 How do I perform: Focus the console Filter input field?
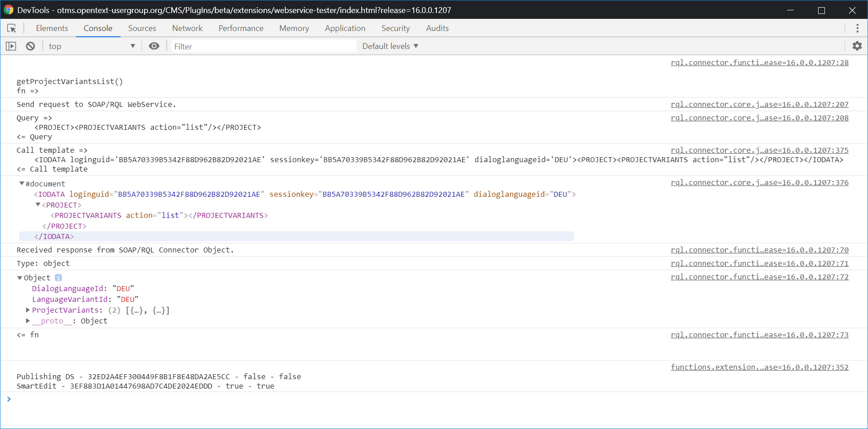pos(264,46)
